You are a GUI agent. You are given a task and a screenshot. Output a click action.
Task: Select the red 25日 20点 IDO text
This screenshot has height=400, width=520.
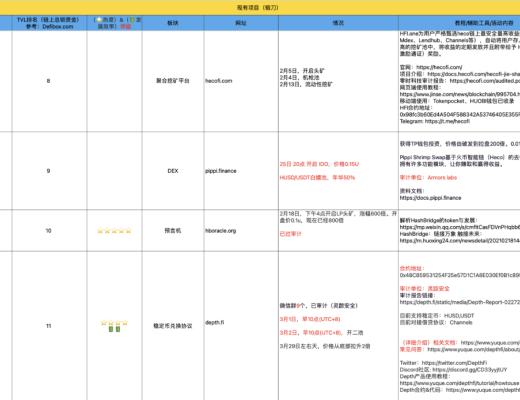pos(319,164)
